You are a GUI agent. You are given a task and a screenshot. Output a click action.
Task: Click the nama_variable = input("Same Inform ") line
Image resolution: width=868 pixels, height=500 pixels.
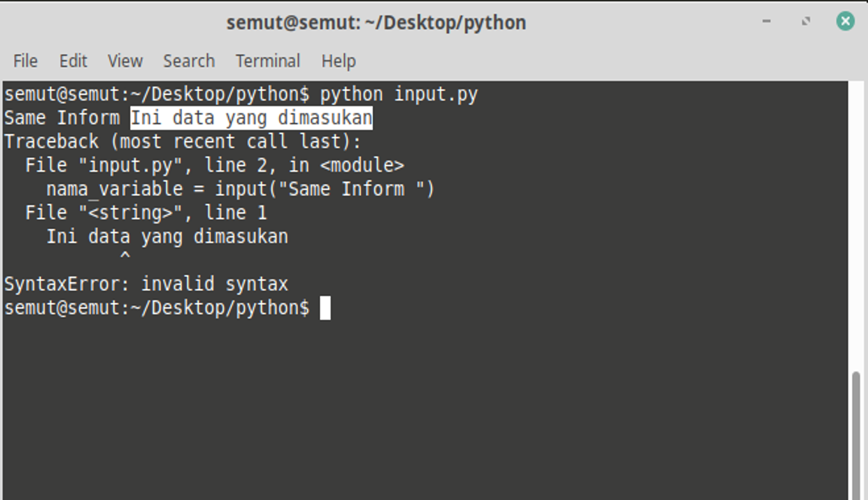(x=240, y=189)
